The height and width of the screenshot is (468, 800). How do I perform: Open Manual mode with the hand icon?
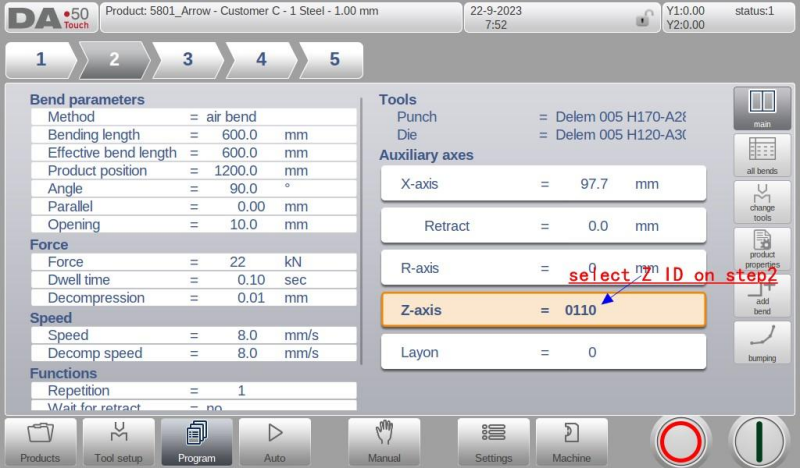tap(384, 442)
